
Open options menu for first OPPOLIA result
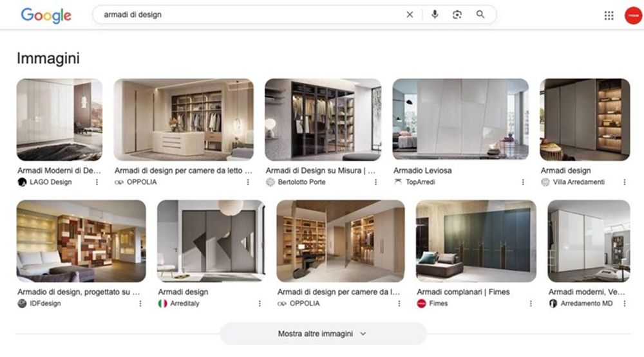(x=248, y=182)
